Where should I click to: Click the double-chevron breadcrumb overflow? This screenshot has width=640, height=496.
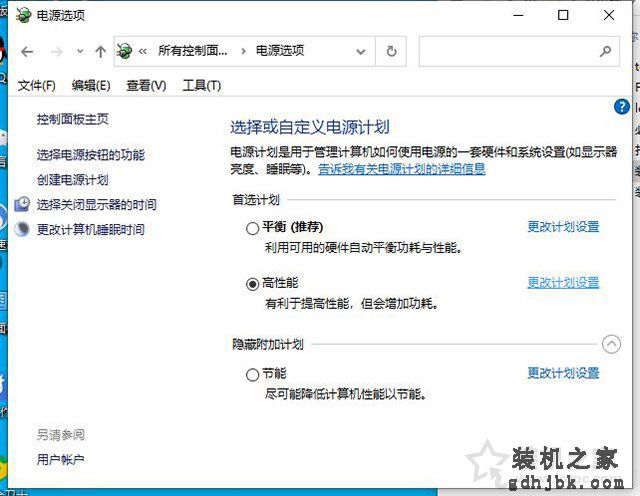click(142, 51)
